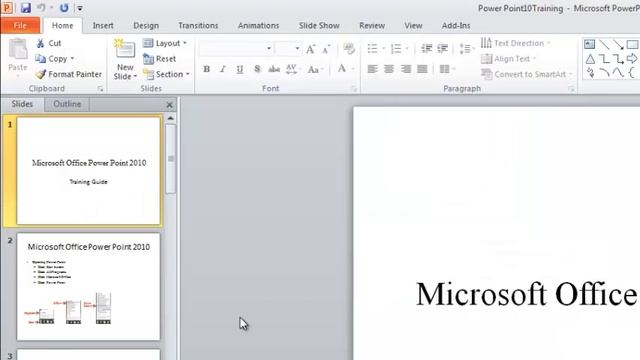Click the Line Spacing icon
The image size is (640, 360).
[x=465, y=49]
